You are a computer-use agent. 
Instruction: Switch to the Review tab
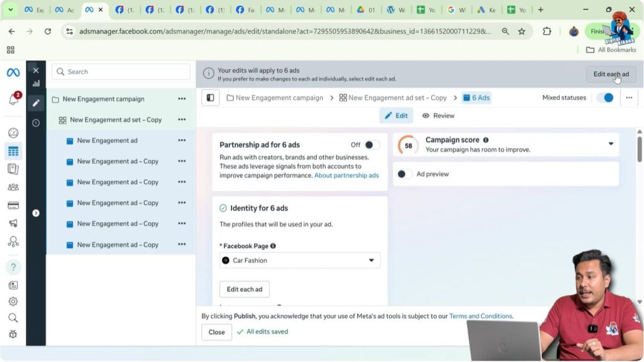pyautogui.click(x=438, y=116)
